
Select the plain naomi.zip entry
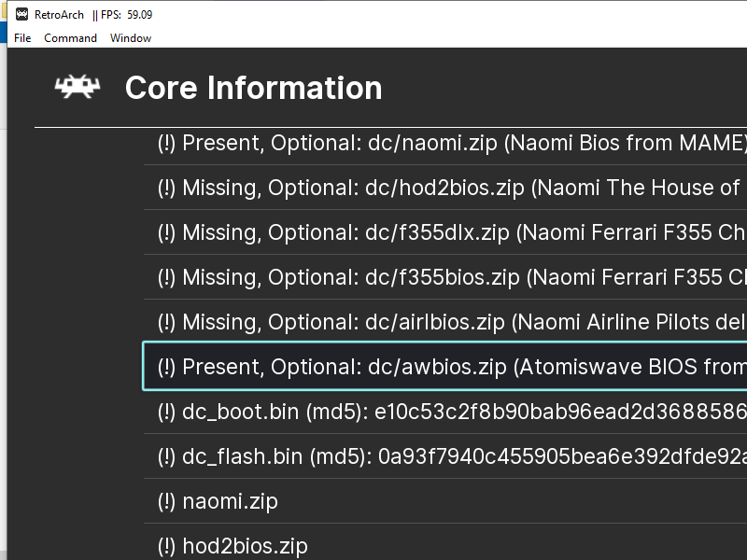[x=445, y=501]
